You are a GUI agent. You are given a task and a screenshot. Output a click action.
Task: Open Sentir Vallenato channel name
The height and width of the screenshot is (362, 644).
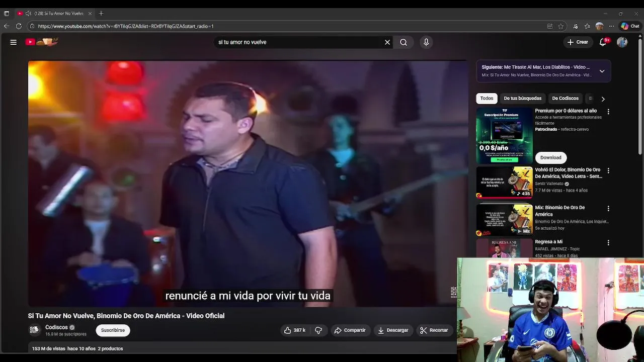click(549, 184)
